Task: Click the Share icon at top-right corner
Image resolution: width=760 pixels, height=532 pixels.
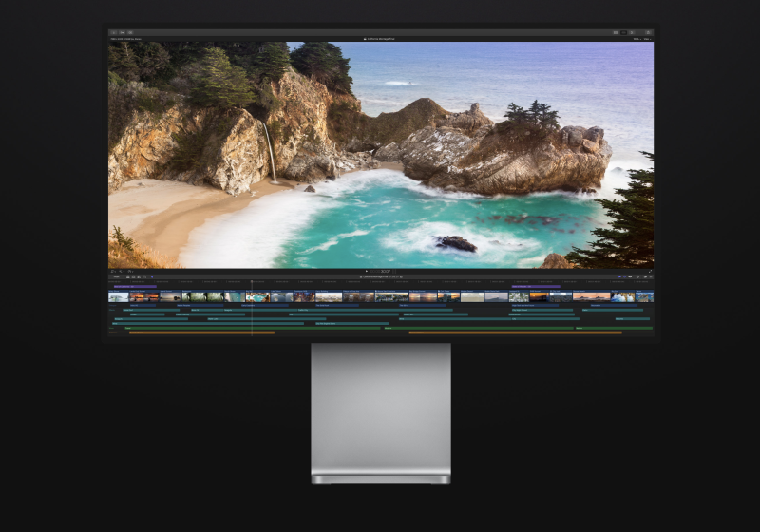Action: [649, 32]
